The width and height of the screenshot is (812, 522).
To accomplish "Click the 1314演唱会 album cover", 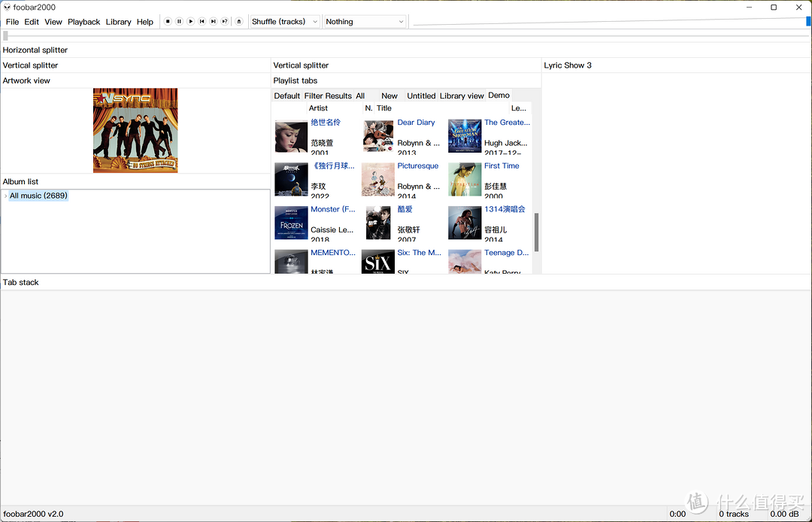I will (x=465, y=223).
